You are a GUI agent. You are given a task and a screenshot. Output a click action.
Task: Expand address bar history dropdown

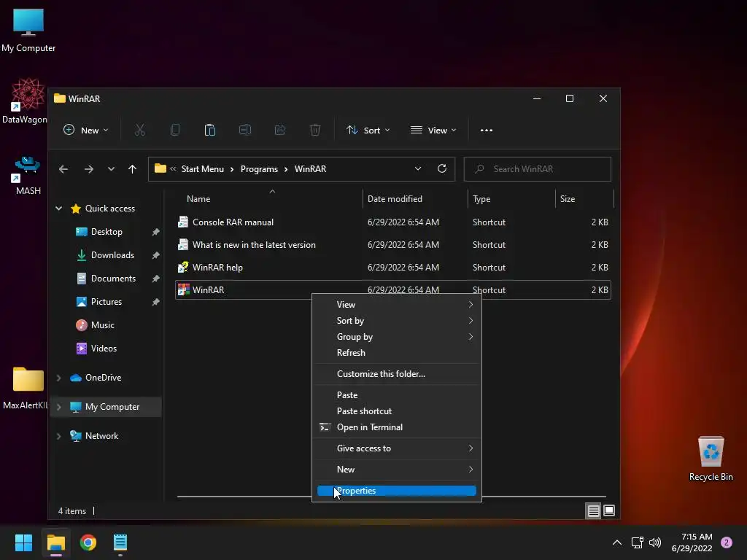click(x=418, y=168)
